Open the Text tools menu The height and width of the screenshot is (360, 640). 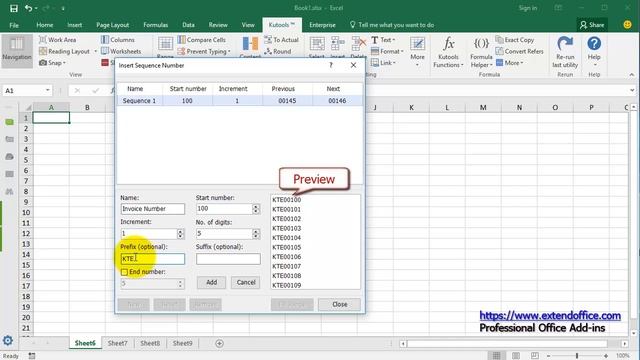point(383,40)
